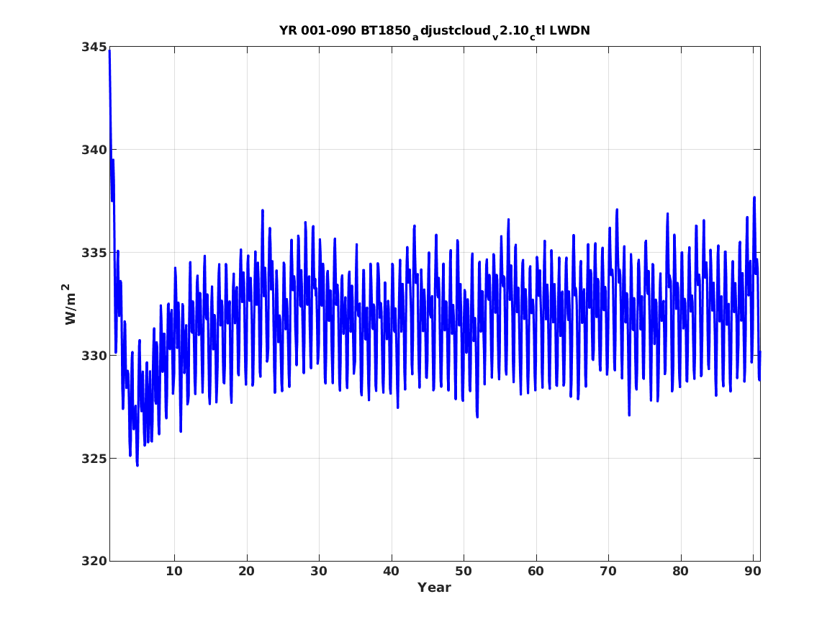Click the lowest dip of the blue line near year 5
The width and height of the screenshot is (840, 630).
click(137, 464)
